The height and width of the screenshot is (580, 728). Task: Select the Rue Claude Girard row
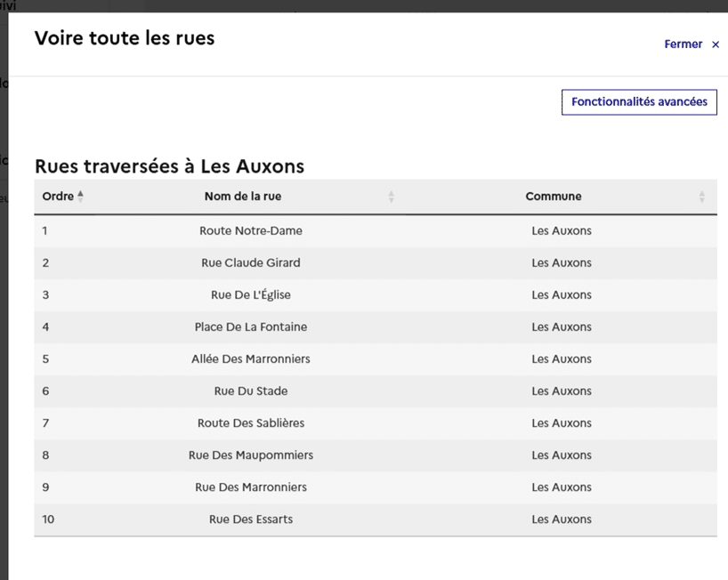[x=376, y=262]
